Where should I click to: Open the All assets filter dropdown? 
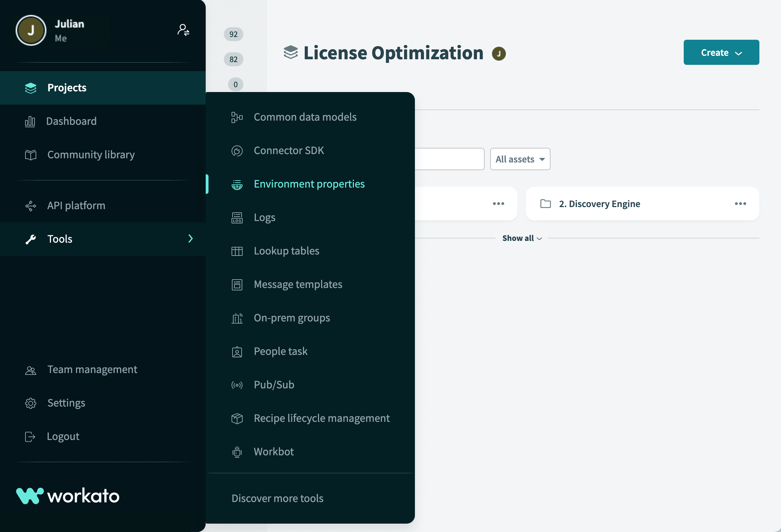[x=520, y=159]
